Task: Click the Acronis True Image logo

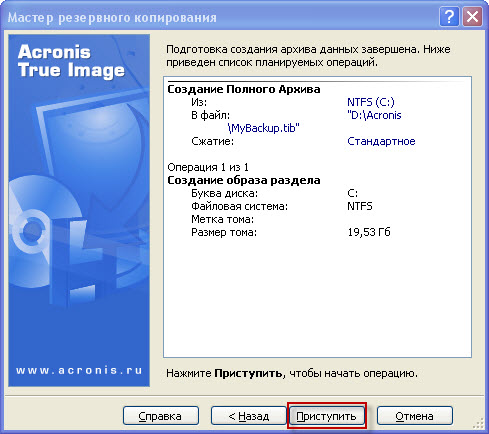Action: (71, 61)
